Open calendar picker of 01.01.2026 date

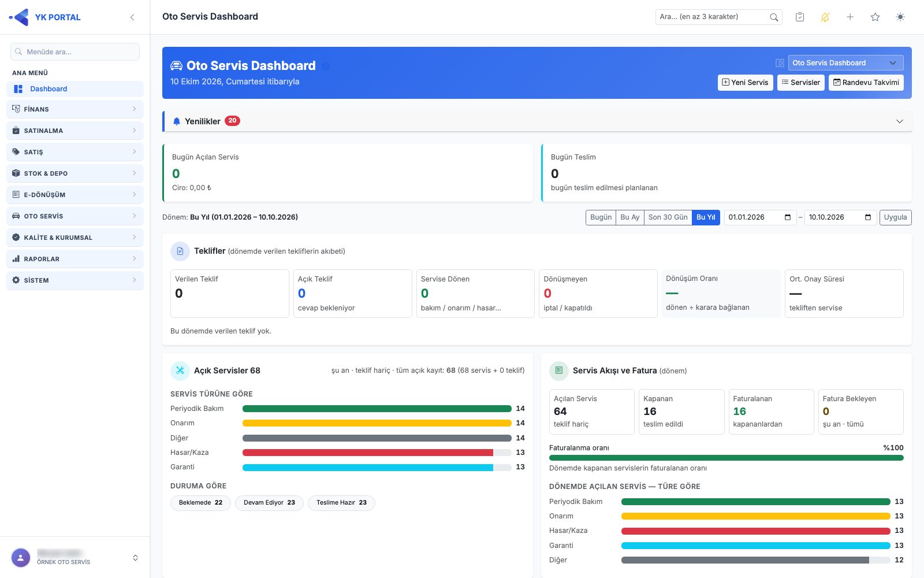pyautogui.click(x=788, y=217)
